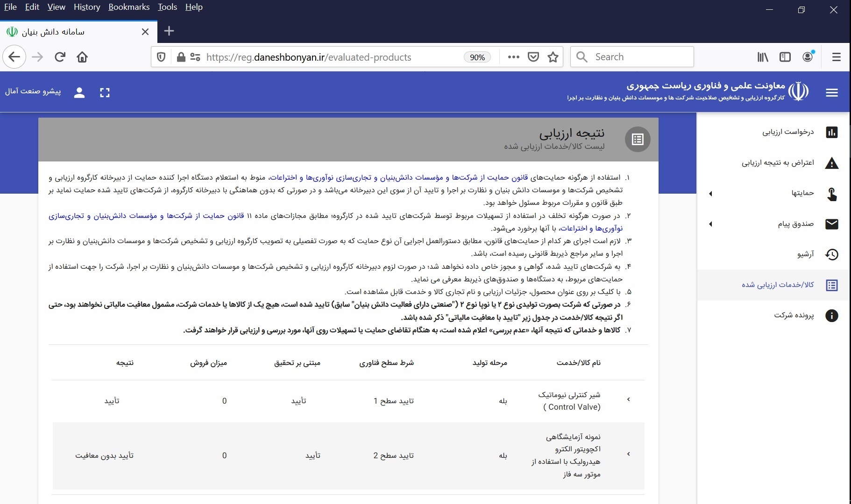Toggle the site navigation hamburger icon
This screenshot has height=504, width=851.
[832, 92]
